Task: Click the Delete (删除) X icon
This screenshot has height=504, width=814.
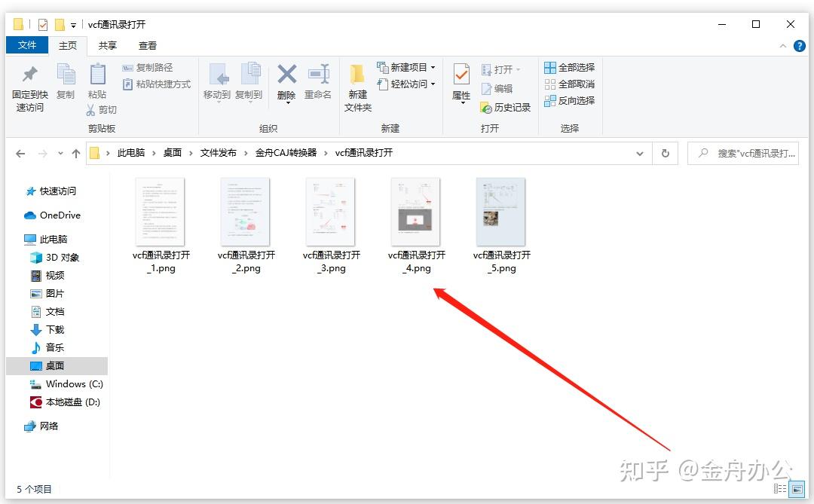Action: click(286, 75)
